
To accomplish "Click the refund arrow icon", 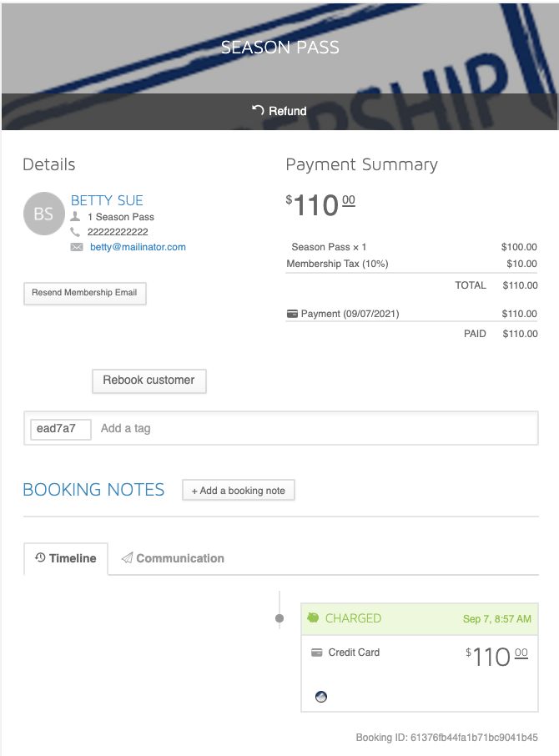I will pos(258,110).
